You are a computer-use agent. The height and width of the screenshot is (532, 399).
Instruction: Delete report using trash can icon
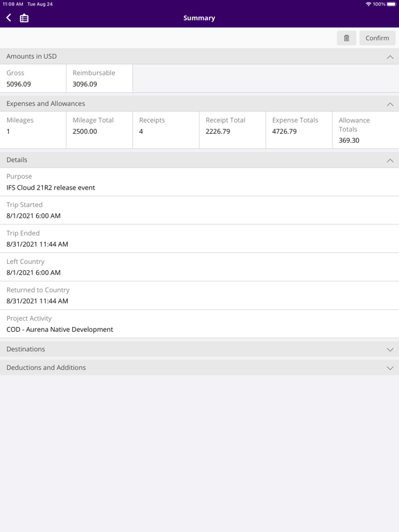[x=346, y=38]
